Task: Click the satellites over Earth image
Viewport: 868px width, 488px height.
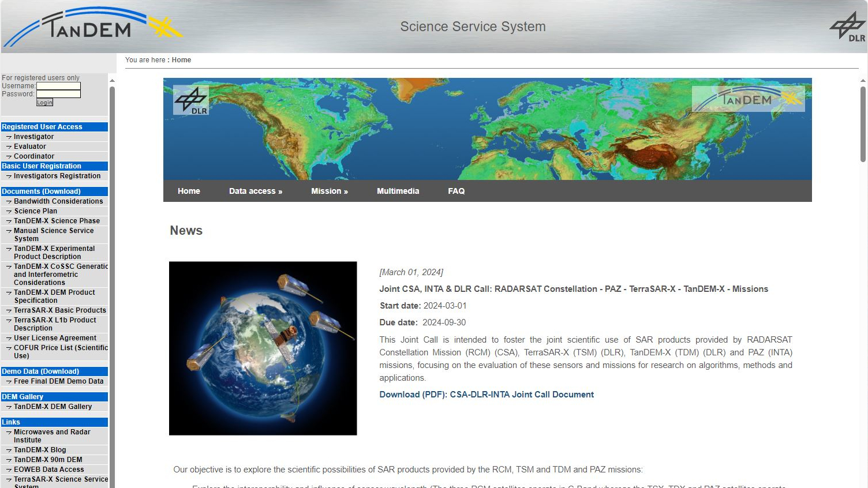Action: [263, 348]
